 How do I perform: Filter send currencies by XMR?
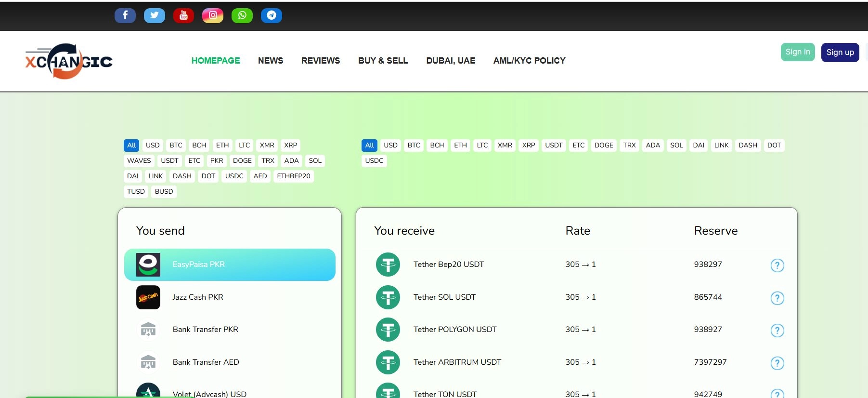click(x=267, y=146)
